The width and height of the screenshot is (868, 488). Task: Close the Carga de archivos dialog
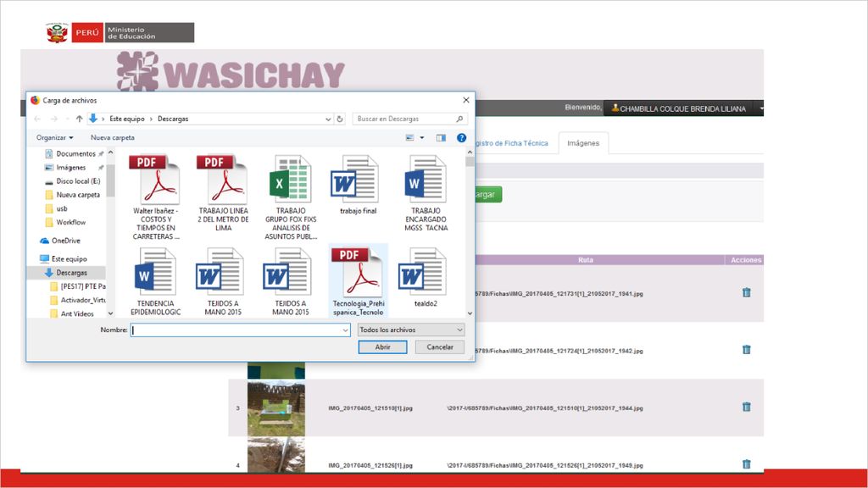pos(466,100)
